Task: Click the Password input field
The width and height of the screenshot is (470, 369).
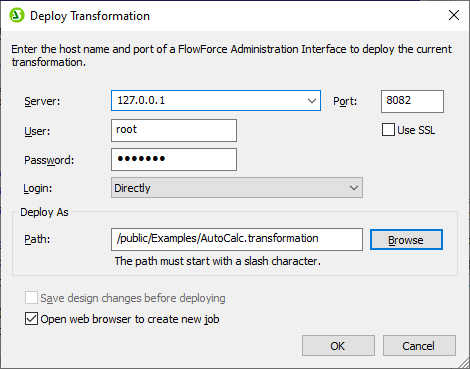Action: (x=174, y=160)
